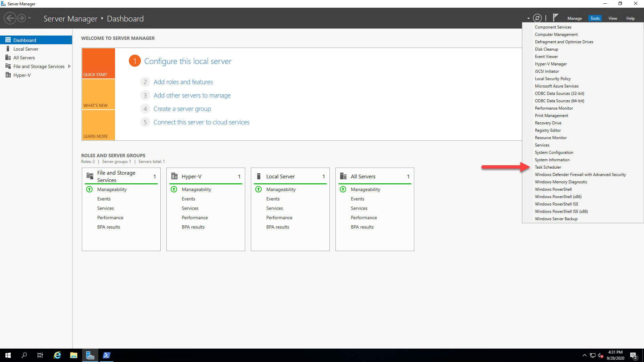
Task: Click the back navigation arrow
Action: click(10, 18)
